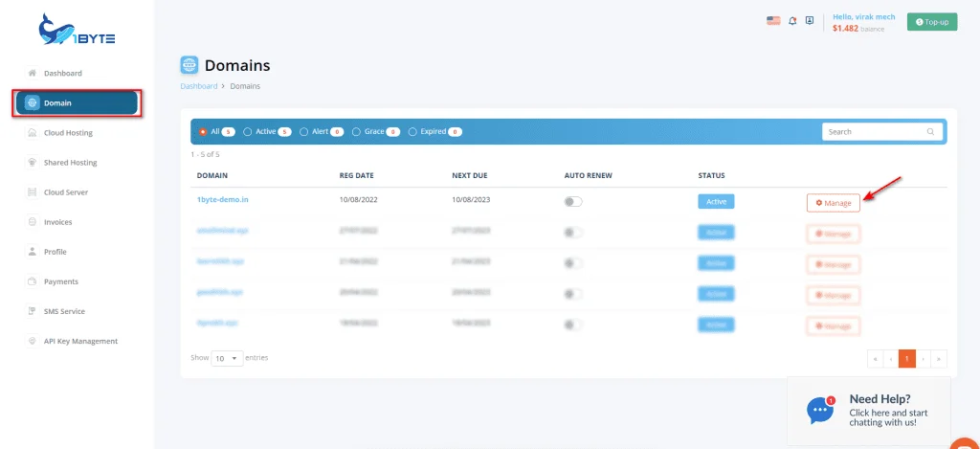Open Shared Hosting from the sidebar
Viewport: 980px width, 449px height.
point(70,163)
